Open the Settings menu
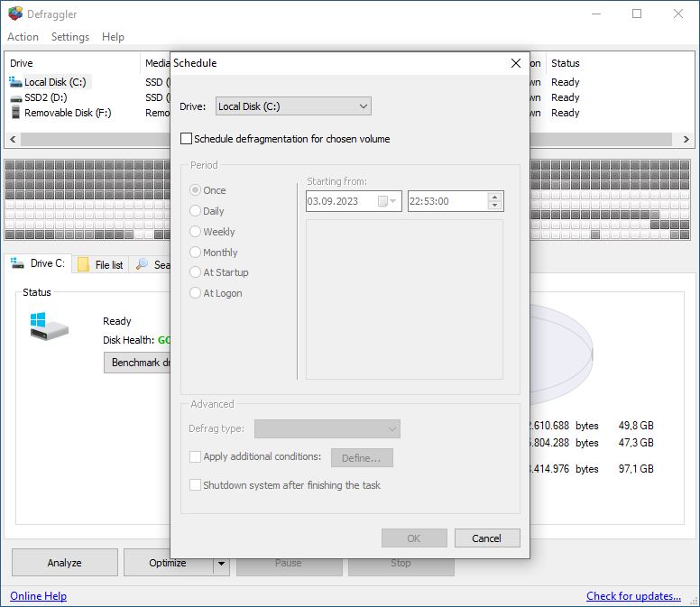Image resolution: width=700 pixels, height=607 pixels. coord(70,37)
